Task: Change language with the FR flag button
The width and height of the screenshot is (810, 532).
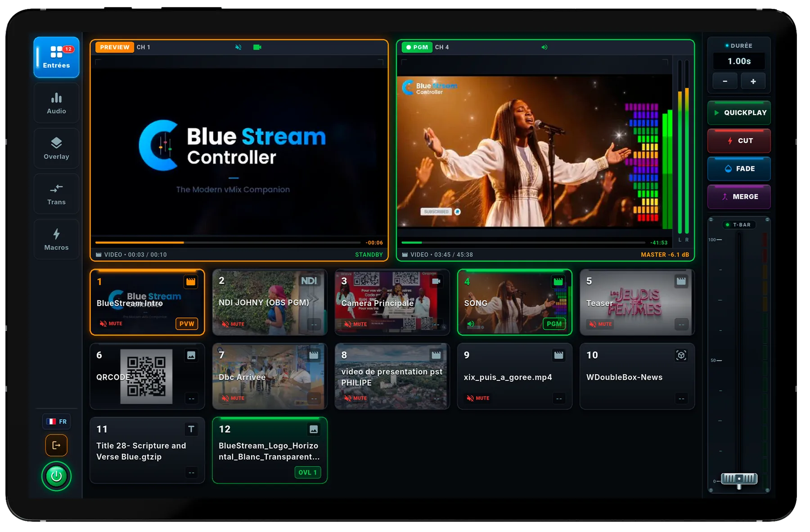Action: pyautogui.click(x=57, y=421)
